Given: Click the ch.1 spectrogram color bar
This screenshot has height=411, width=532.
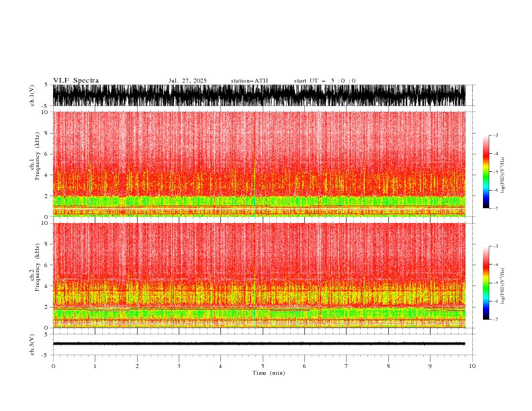Looking at the screenshot, I should 486,172.
